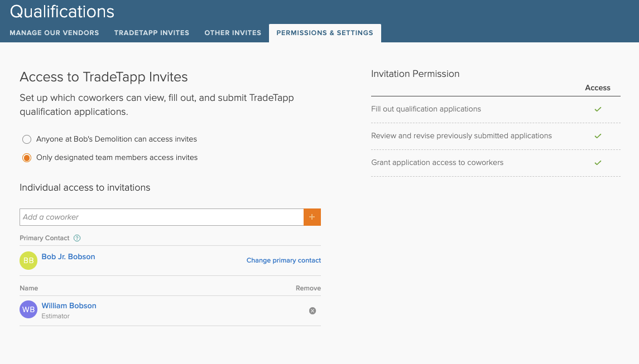Click the WB avatar for William Bobson
This screenshot has height=364, width=639.
pos(28,309)
